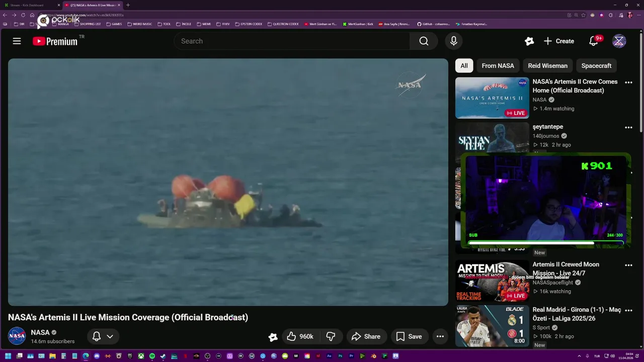Open Real Madrid - Girona (1-1) title link
Image resolution: width=644 pixels, height=362 pixels.
[x=577, y=314]
